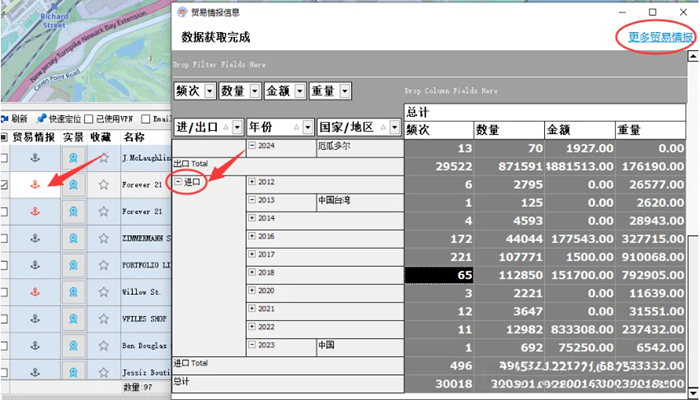Expand the 2021 year node
The height and width of the screenshot is (400, 700).
tap(252, 308)
